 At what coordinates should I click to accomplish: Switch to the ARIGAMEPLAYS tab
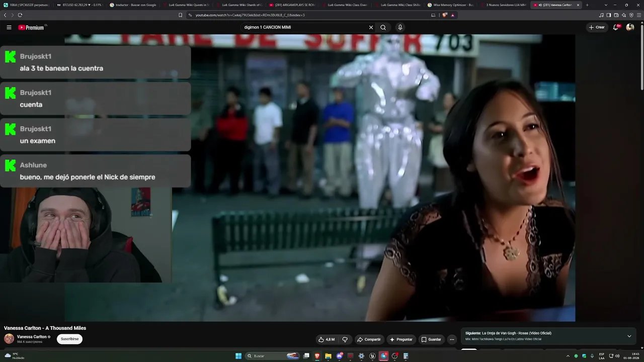click(x=292, y=5)
